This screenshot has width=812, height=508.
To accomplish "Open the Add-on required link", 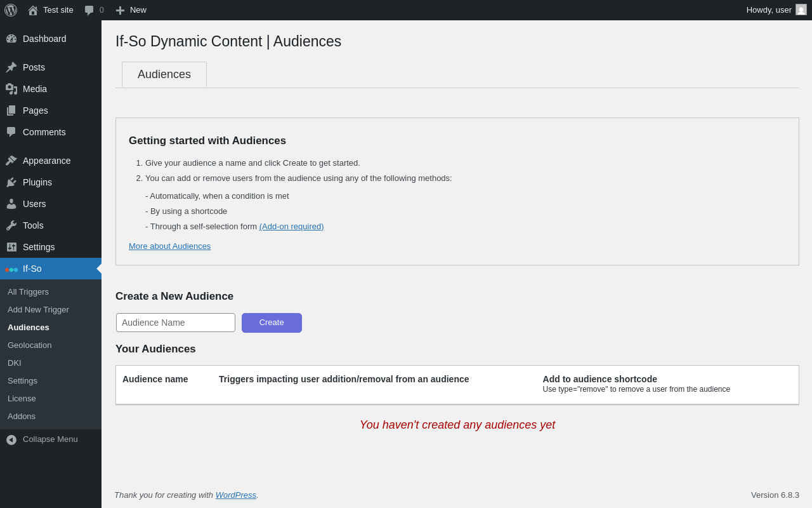I will tap(291, 227).
